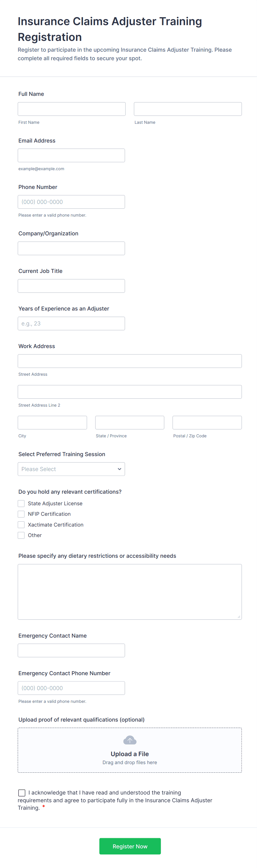
Task: Focus the Last Name field
Action: 188,109
